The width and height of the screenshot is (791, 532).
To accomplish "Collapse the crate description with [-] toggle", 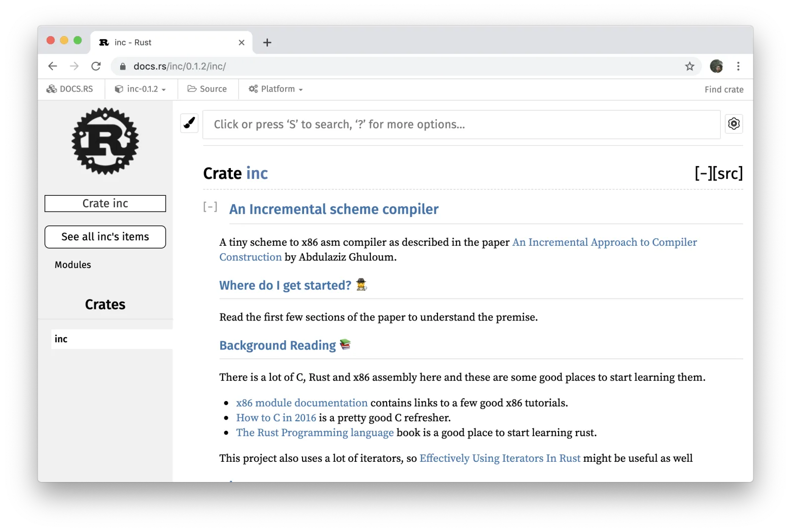I will coord(210,207).
